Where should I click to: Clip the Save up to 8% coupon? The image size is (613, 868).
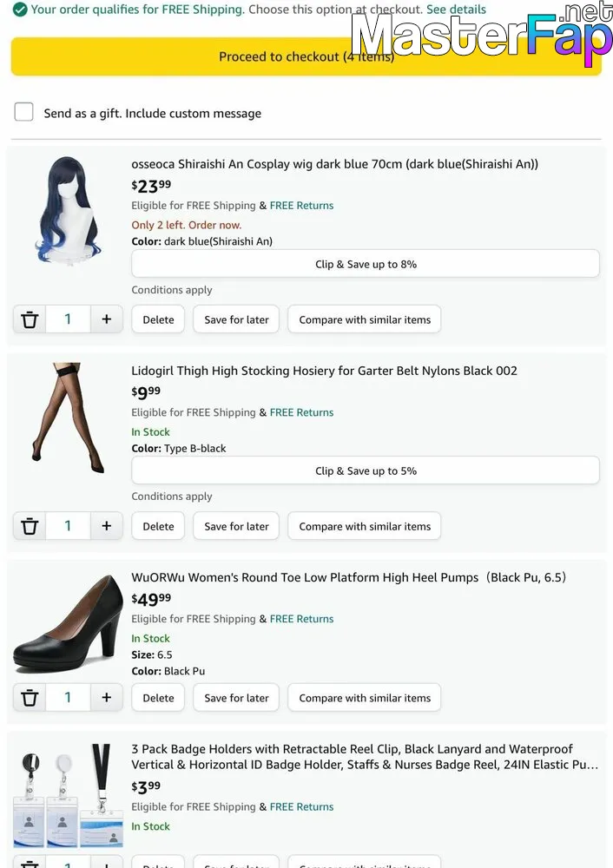[x=366, y=264]
